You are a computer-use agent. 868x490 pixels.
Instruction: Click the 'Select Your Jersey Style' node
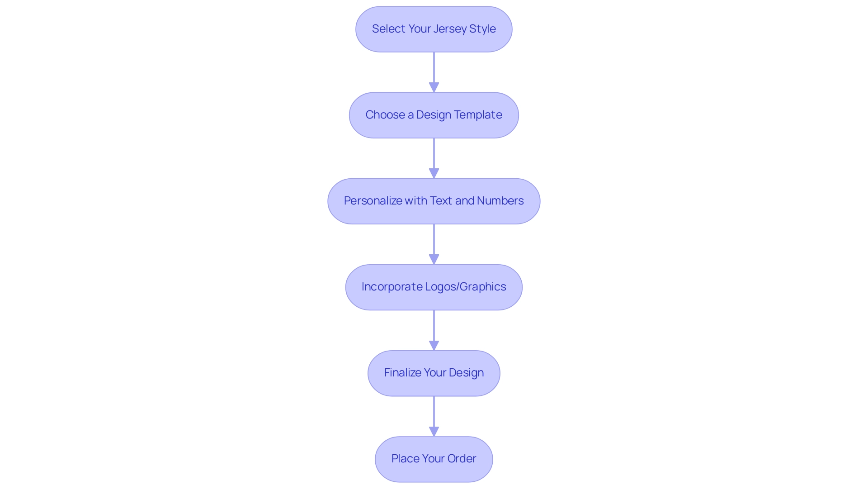click(434, 29)
